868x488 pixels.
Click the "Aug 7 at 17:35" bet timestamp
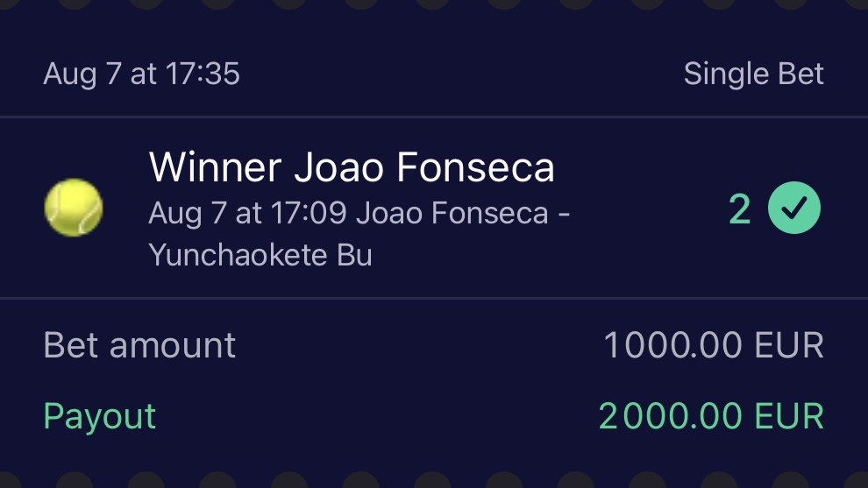(141, 74)
